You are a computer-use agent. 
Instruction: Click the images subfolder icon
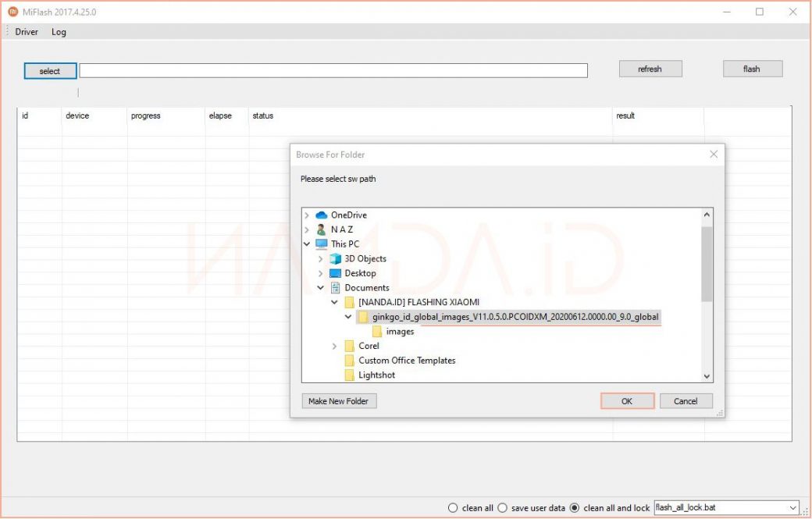(x=377, y=332)
